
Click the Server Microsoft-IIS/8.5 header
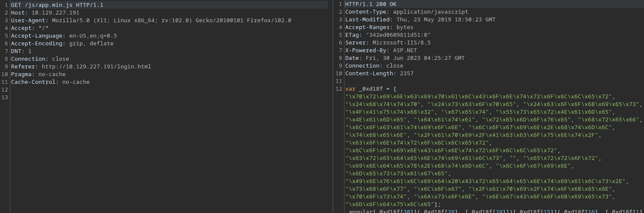(x=388, y=43)
